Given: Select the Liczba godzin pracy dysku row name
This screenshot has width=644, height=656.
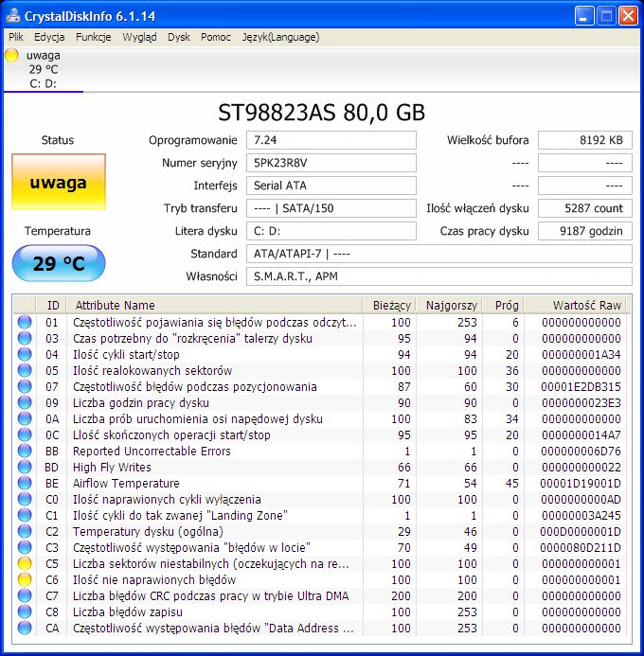Looking at the screenshot, I should coord(140,403).
